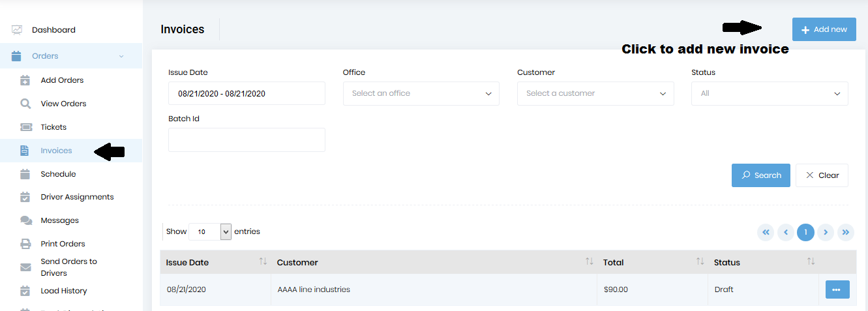Click the Search button
868x311 pixels.
761,175
